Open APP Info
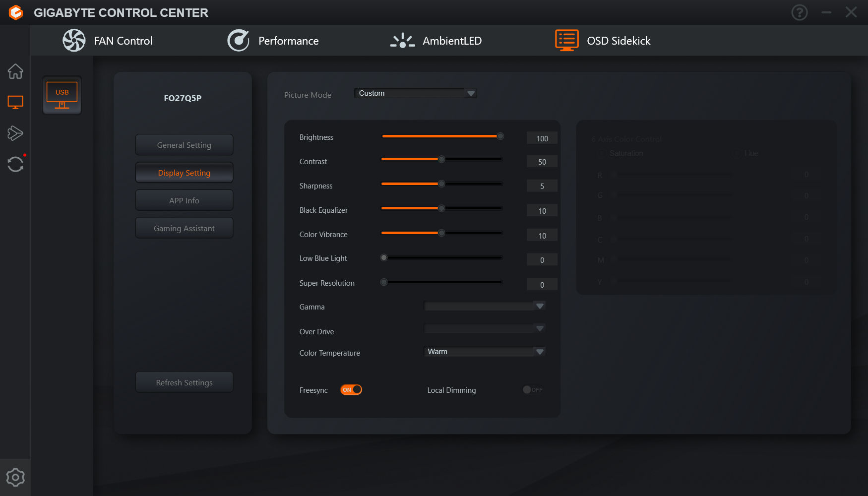 (184, 200)
